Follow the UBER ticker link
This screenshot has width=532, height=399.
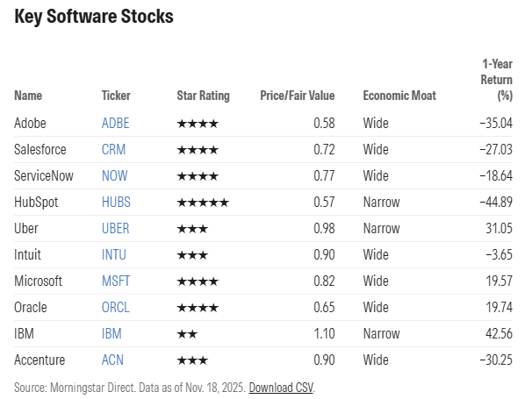116,229
